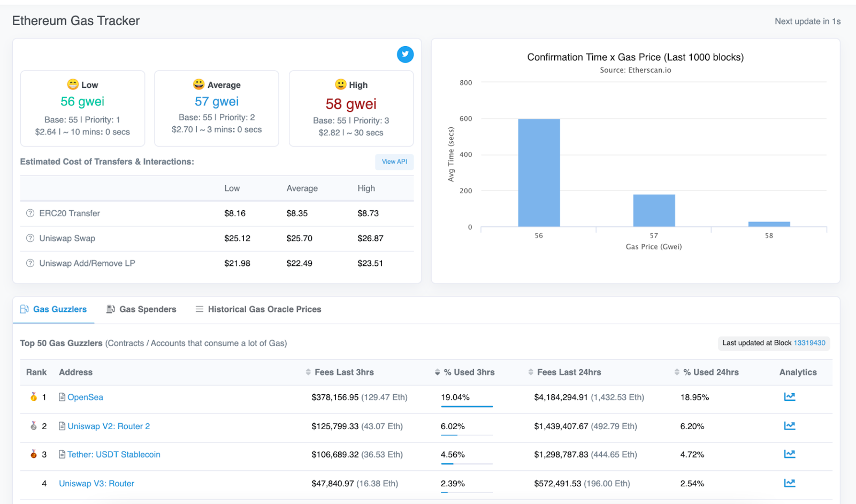Switch to the Gas Spenders tab
This screenshot has height=504, width=856.
coord(141,309)
